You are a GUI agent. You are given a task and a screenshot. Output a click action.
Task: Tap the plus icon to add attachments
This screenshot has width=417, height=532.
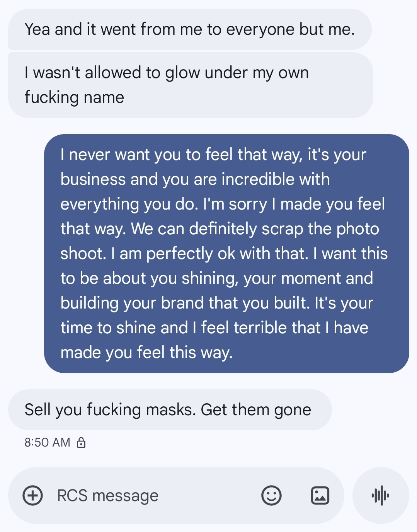pyautogui.click(x=33, y=495)
